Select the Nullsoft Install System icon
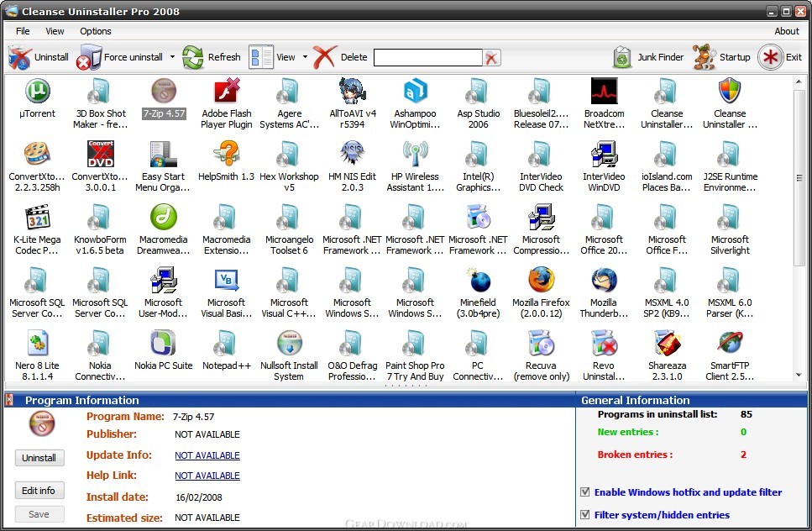Viewport: 812px width, 531px height. [x=289, y=343]
